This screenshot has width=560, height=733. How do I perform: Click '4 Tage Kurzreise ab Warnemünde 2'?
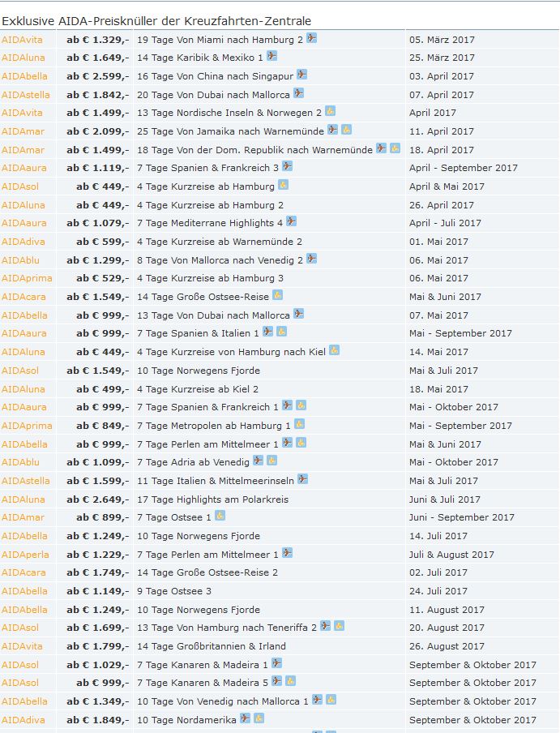coord(220,241)
